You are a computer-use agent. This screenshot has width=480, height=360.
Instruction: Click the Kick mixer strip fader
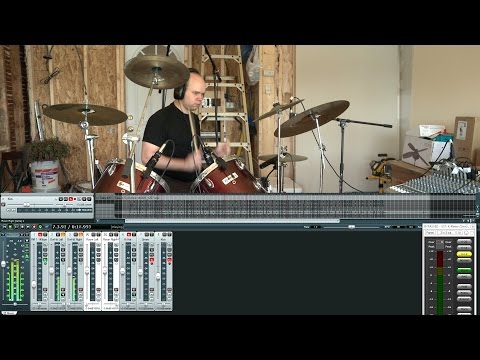pyautogui.click(x=158, y=276)
